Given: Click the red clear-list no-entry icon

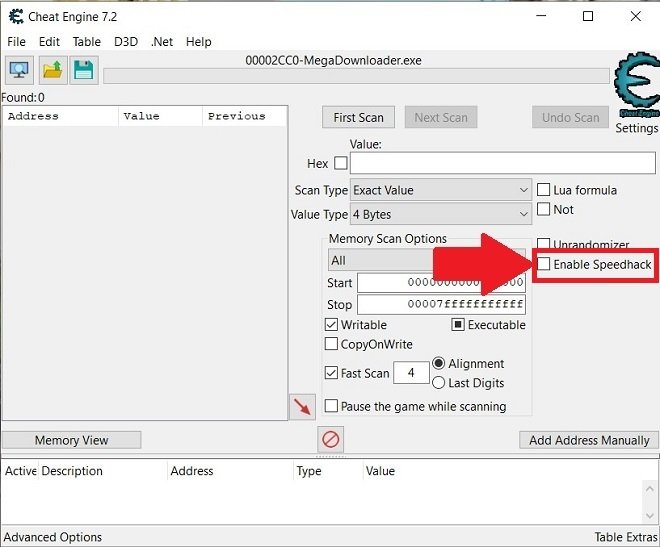Looking at the screenshot, I should [330, 440].
